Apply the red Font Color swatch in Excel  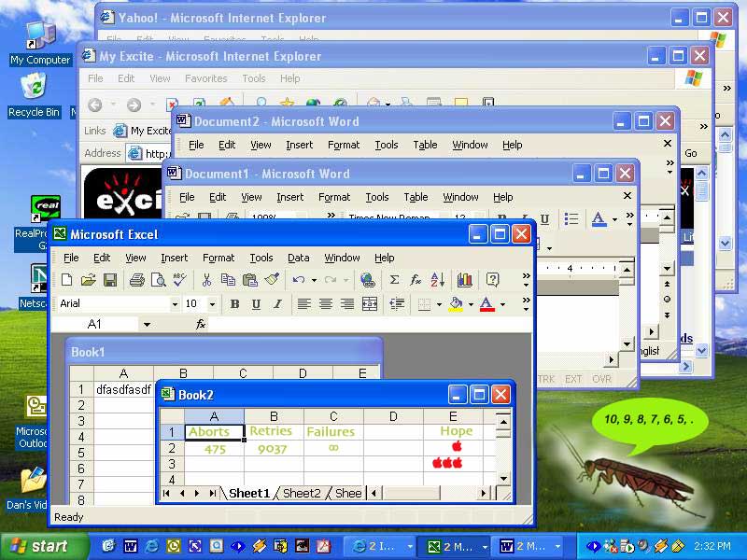(x=486, y=304)
